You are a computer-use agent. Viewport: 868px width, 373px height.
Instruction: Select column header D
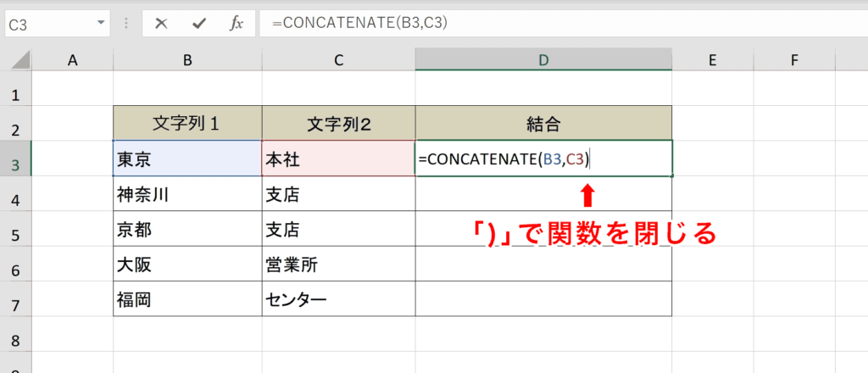tap(542, 60)
